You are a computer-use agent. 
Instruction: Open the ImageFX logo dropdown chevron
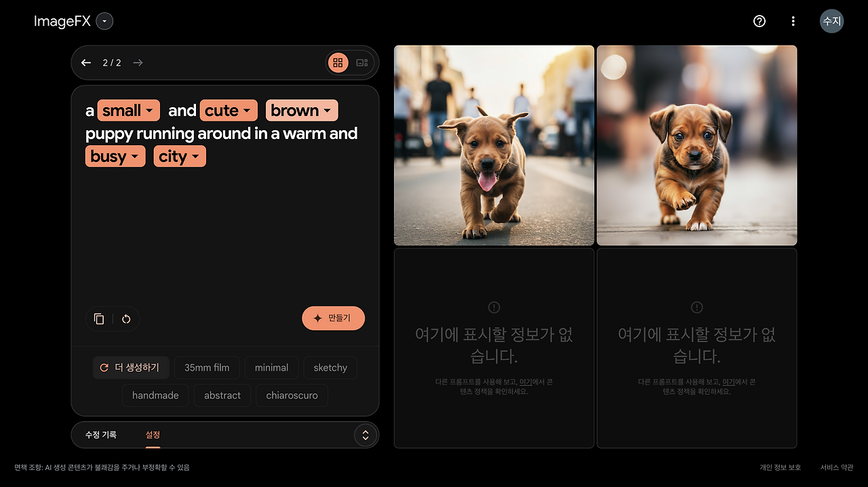pyautogui.click(x=104, y=21)
